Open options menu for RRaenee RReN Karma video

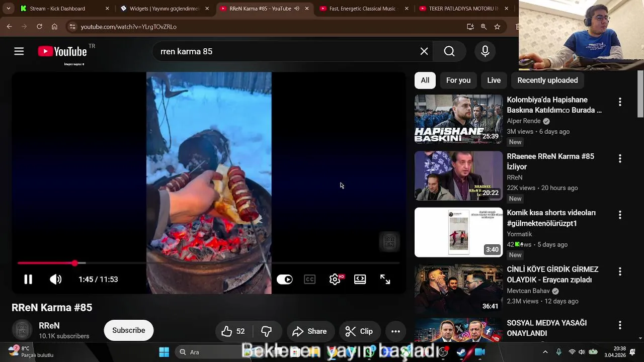tap(620, 158)
